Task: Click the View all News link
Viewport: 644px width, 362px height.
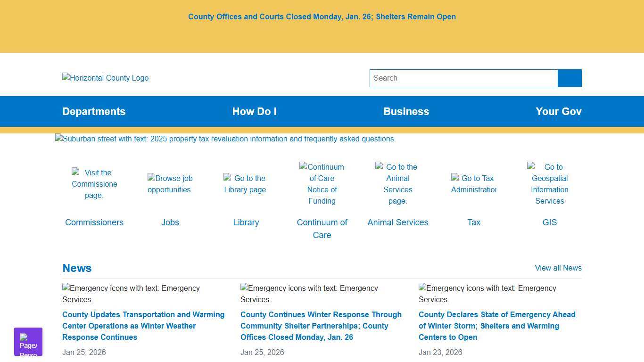Action: coord(558,268)
